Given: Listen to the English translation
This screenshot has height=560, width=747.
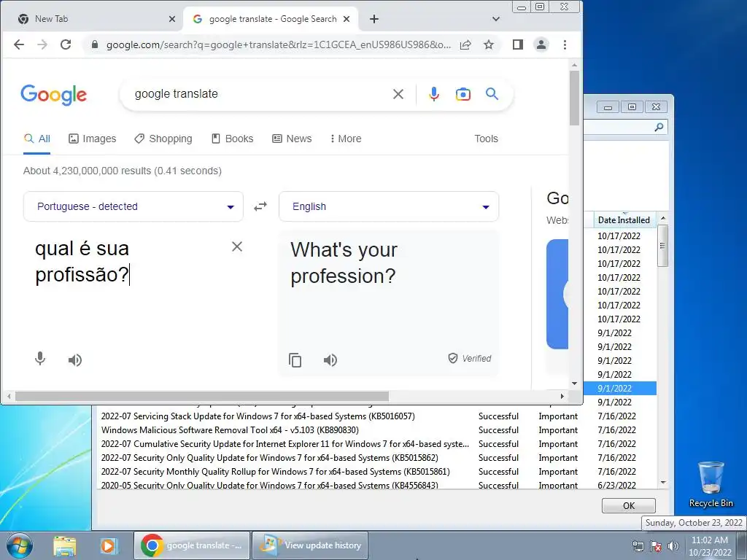Looking at the screenshot, I should coord(330,360).
